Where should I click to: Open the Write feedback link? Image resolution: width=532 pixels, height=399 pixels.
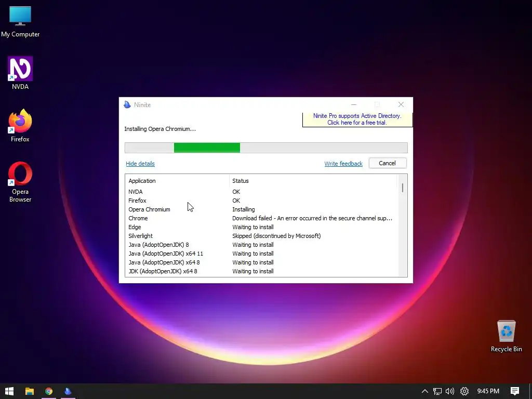point(343,164)
